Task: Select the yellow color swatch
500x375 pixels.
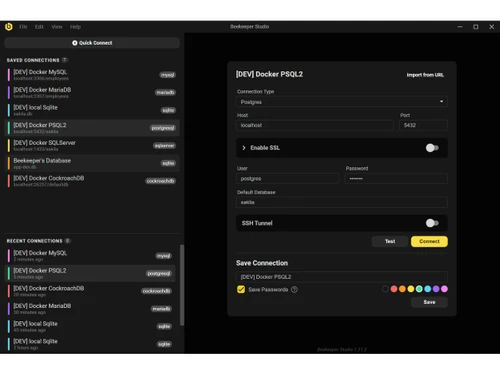Action: [x=411, y=289]
